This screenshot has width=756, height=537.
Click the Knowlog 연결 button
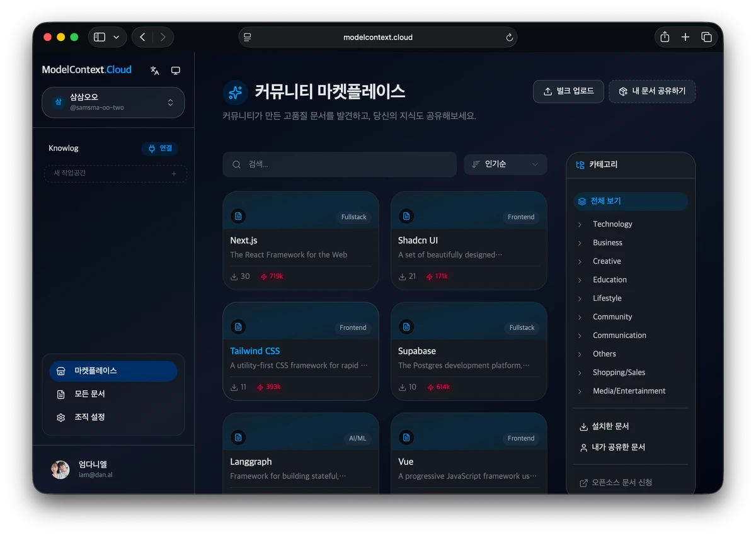(160, 149)
